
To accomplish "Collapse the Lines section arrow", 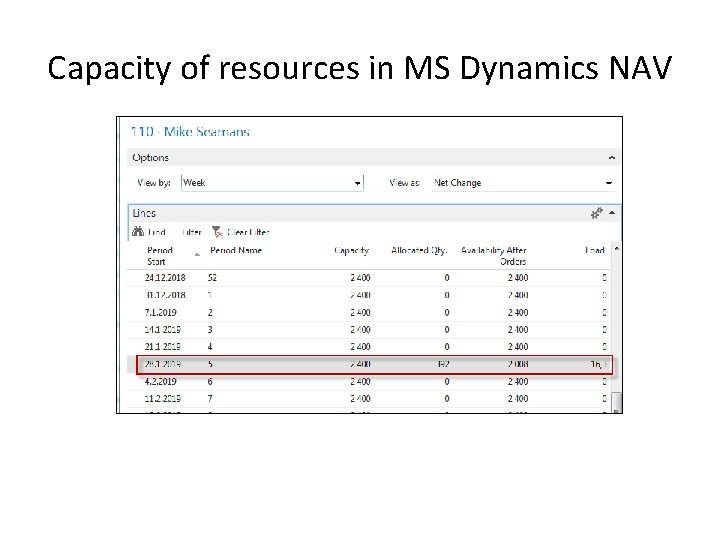I will point(612,213).
